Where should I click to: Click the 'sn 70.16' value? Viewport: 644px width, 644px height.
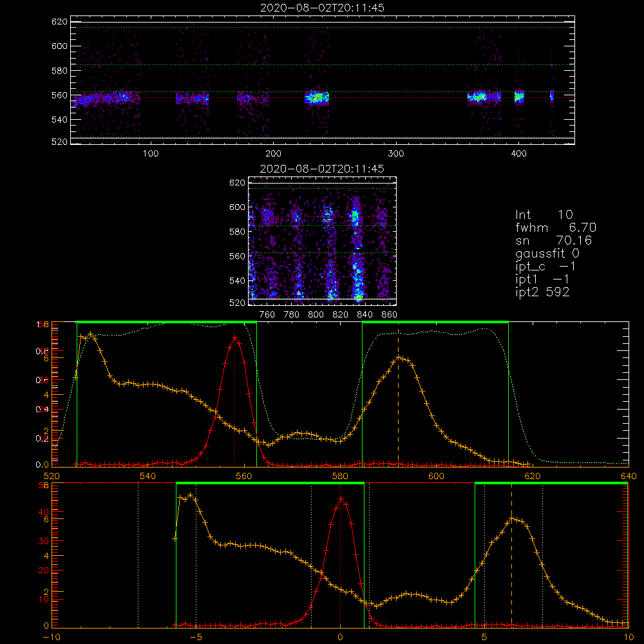(x=554, y=240)
